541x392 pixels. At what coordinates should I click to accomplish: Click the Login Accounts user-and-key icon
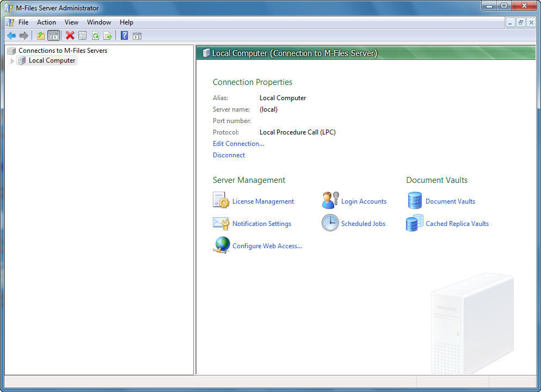click(330, 200)
